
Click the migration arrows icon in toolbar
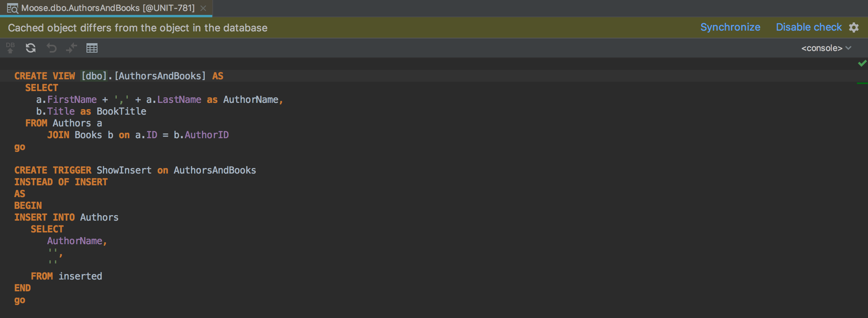[x=72, y=48]
